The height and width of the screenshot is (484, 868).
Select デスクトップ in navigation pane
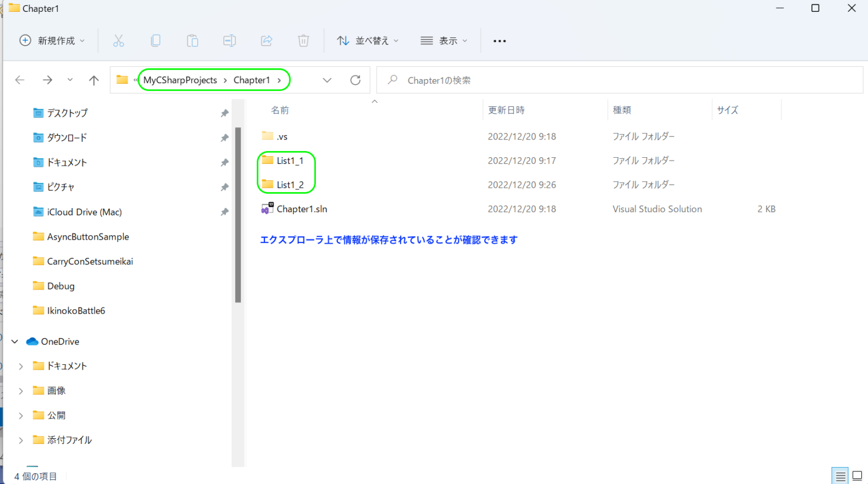[67, 113]
